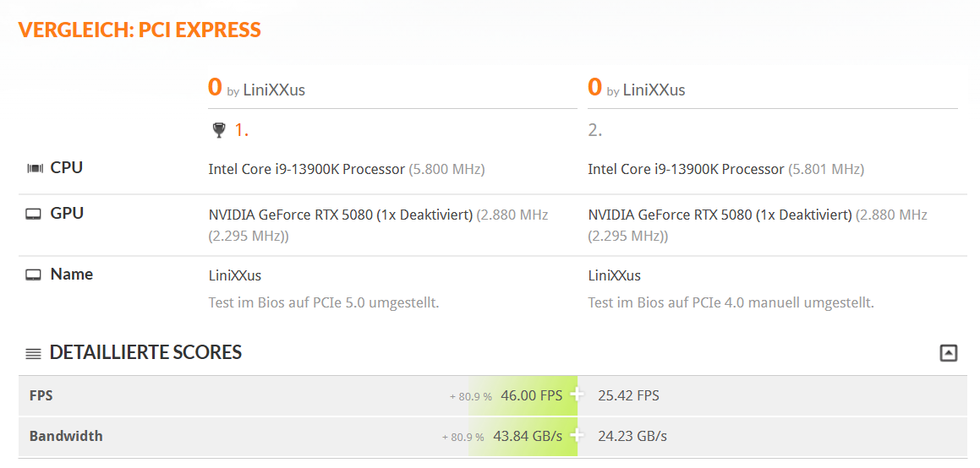Image resolution: width=980 pixels, height=468 pixels.
Task: Click second result's Intel Core i9-13900K link
Action: (687, 169)
